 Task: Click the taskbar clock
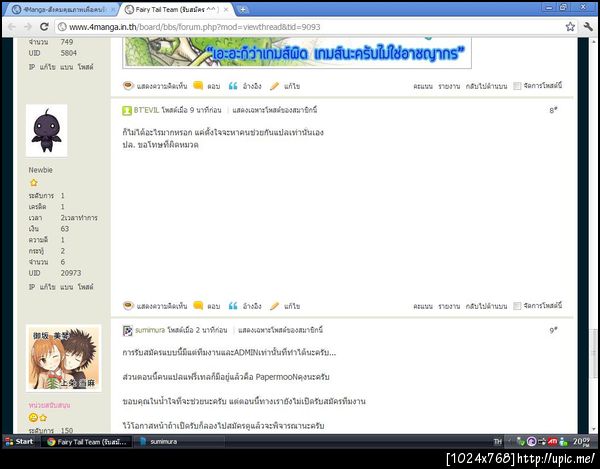click(581, 442)
